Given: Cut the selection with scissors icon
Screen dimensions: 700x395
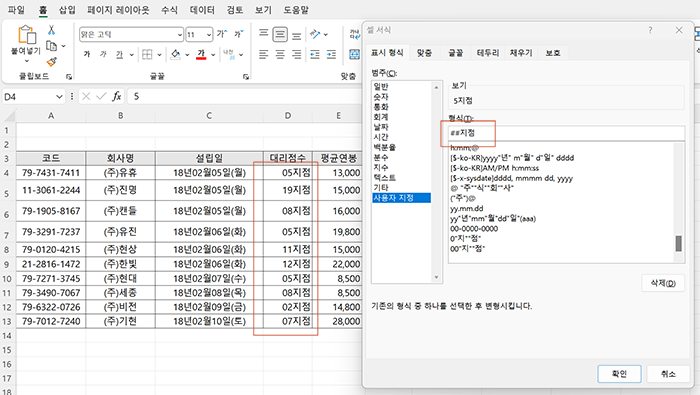Looking at the screenshot, I should click(51, 30).
